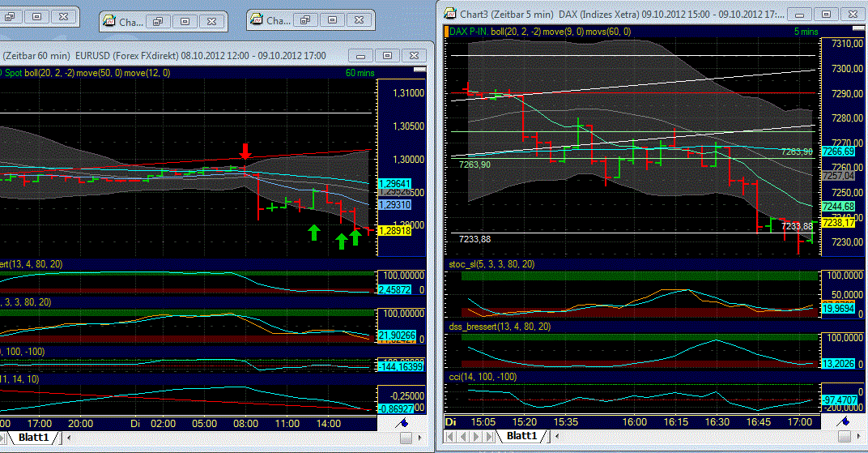
Task: Select Blatt1 tab in EURUSD window
Action: click(x=33, y=438)
